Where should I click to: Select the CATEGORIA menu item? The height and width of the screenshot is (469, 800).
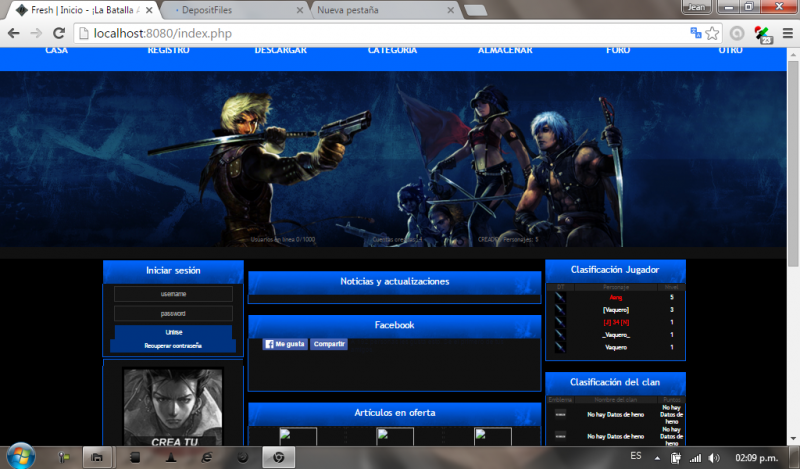tap(392, 51)
